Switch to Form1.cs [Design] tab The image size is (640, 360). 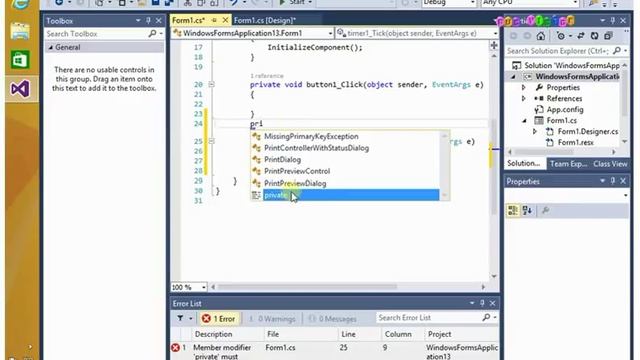(x=265, y=20)
